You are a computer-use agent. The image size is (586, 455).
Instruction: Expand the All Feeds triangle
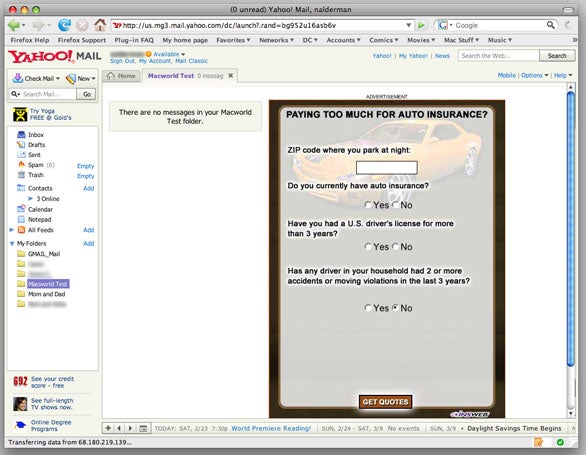click(12, 230)
